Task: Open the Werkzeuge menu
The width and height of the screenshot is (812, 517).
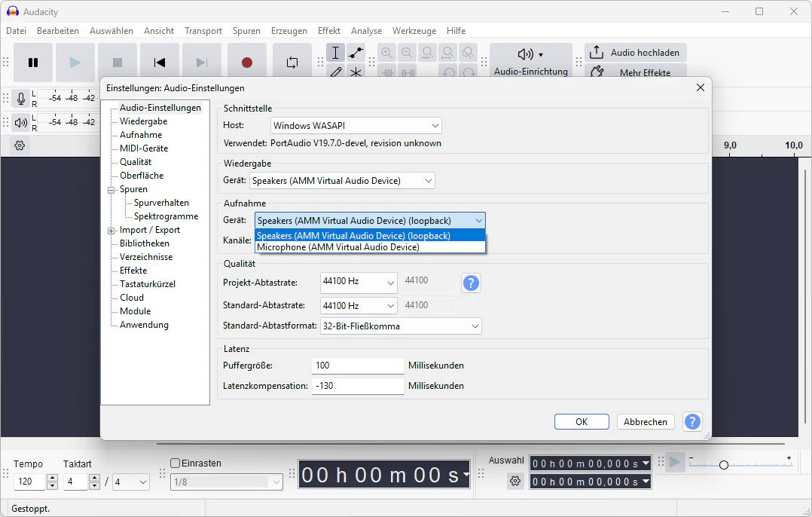Action: (x=414, y=31)
